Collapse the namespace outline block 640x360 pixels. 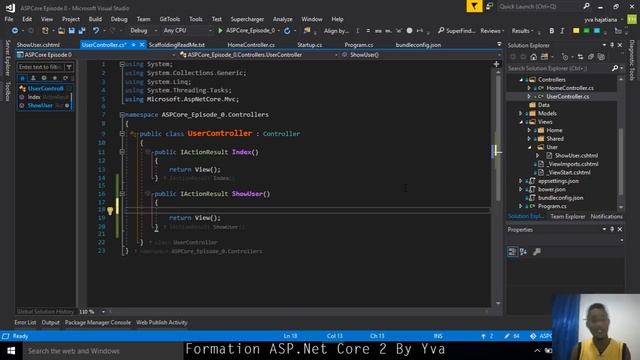pyautogui.click(x=122, y=115)
